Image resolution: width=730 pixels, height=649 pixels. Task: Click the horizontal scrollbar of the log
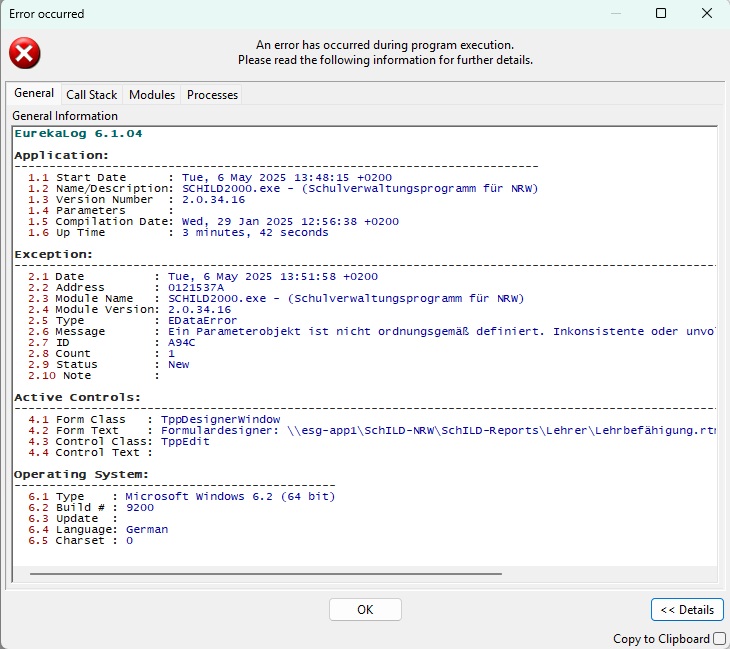(266, 574)
